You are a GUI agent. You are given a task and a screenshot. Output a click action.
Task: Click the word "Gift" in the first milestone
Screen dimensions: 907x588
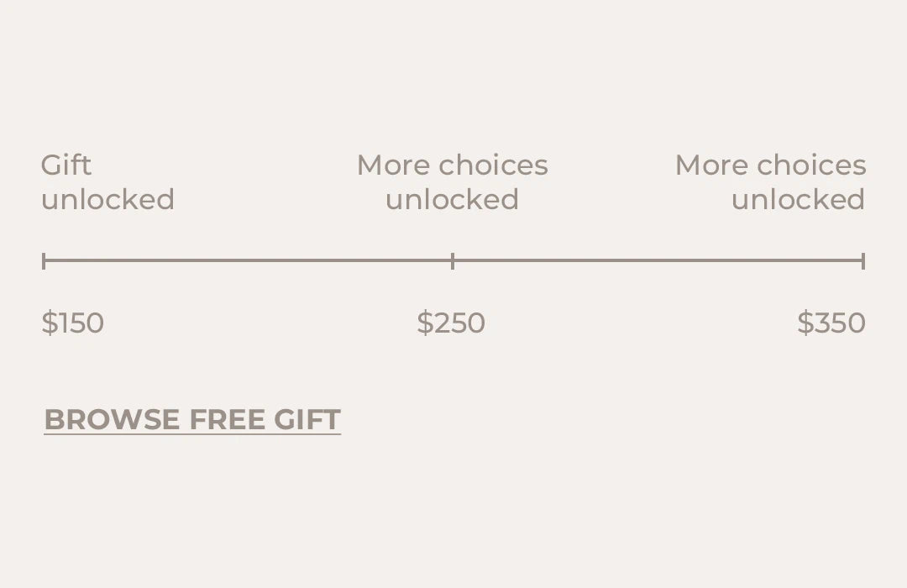tap(66, 165)
